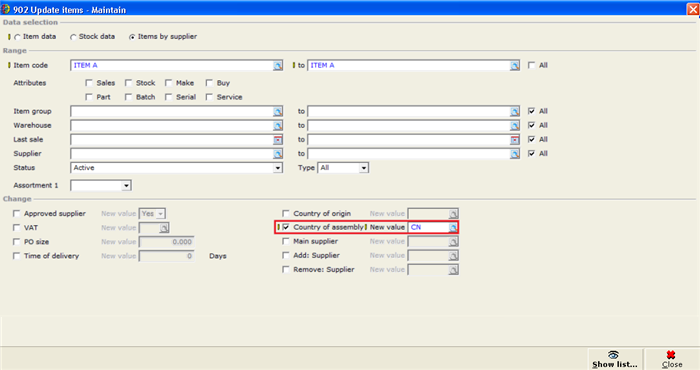Image resolution: width=700 pixels, height=370 pixels.
Task: Browse Country of assembly new value lookup
Action: 453,228
